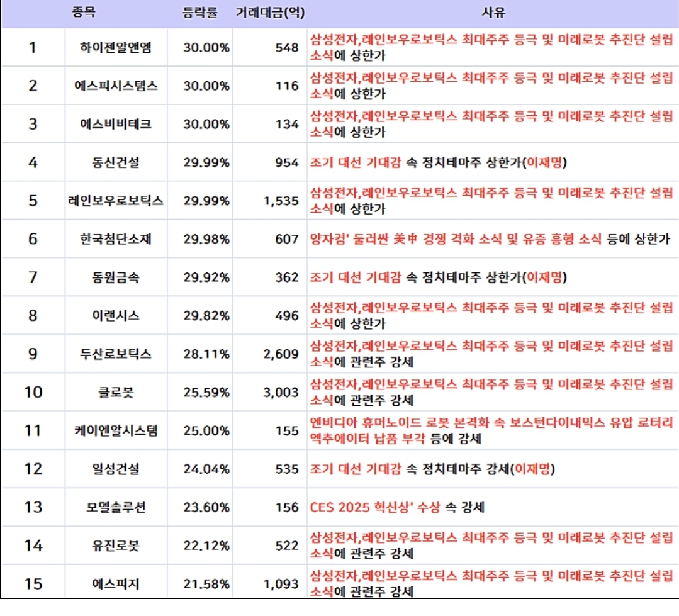Screen dimensions: 679x616
Task: Select stock name 에스피지
Action: pos(116,583)
